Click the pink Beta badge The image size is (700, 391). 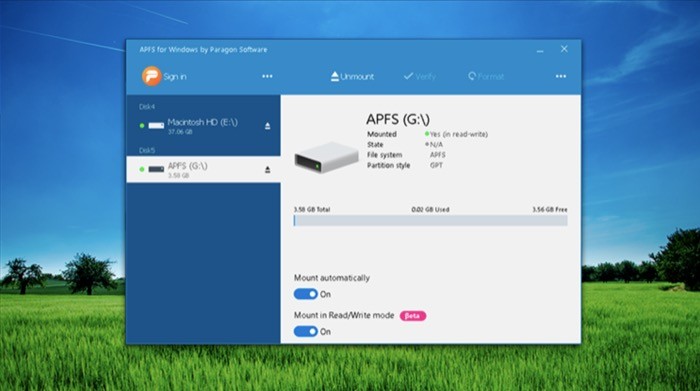pyautogui.click(x=412, y=316)
